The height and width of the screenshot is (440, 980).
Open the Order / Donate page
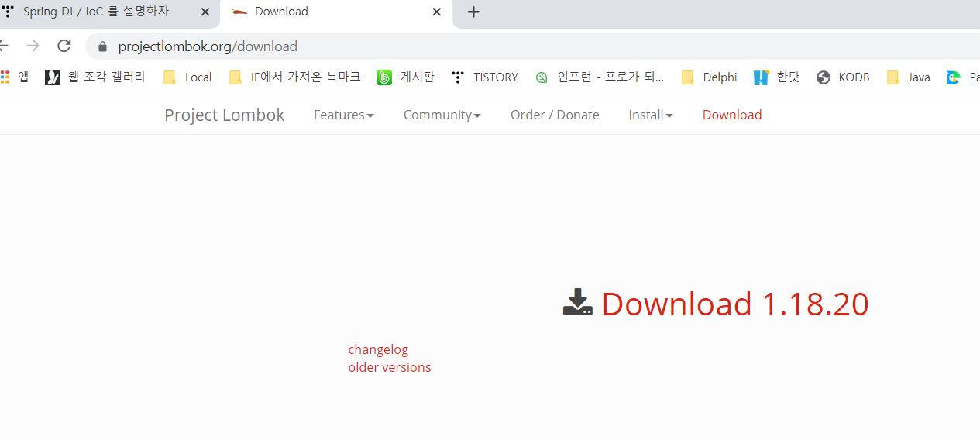tap(555, 115)
